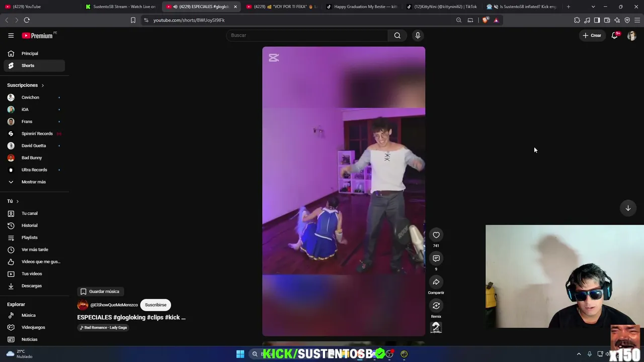Explore Videojuegos category

pos(34,327)
